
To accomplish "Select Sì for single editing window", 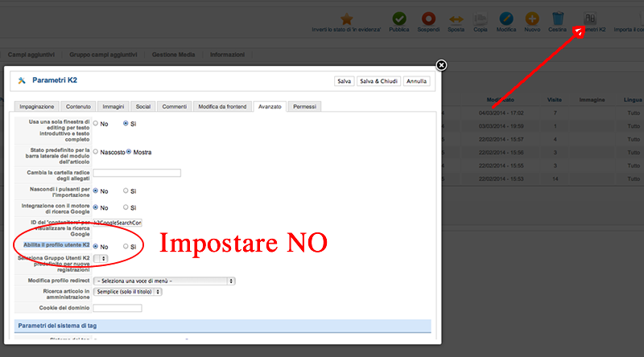I will (x=126, y=124).
